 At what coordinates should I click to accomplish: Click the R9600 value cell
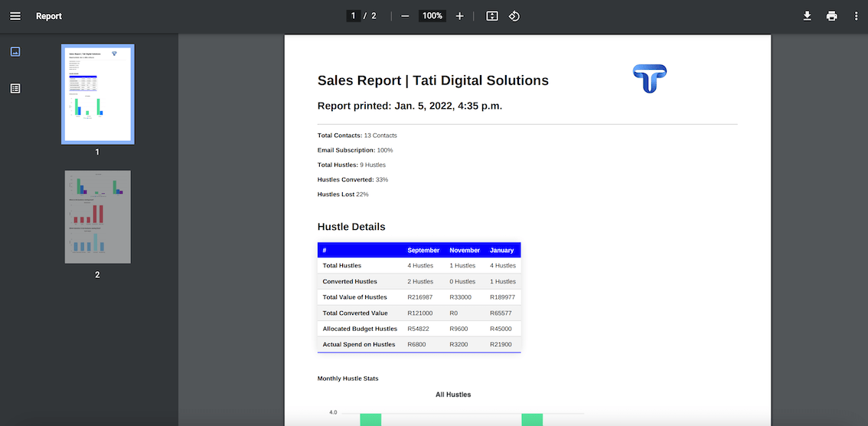[x=459, y=329]
